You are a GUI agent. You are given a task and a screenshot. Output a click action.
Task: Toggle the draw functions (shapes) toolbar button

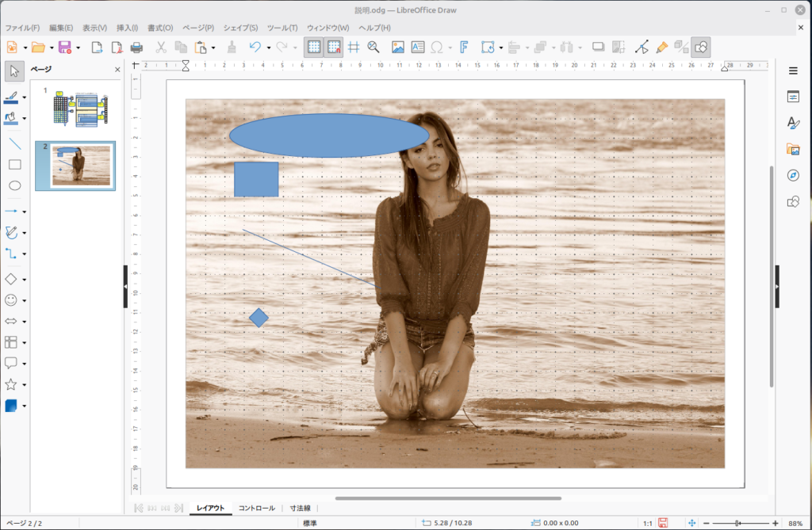701,47
